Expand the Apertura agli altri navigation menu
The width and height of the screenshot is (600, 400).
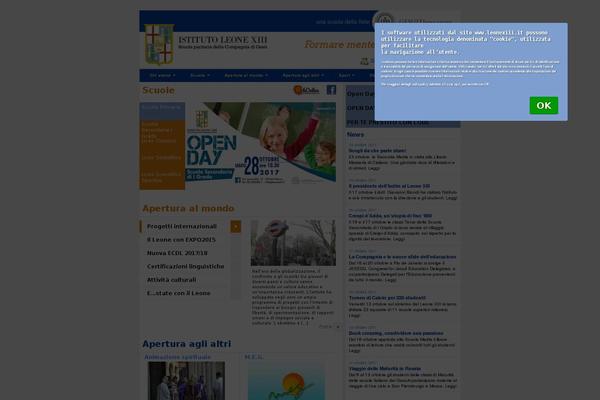[303, 75]
